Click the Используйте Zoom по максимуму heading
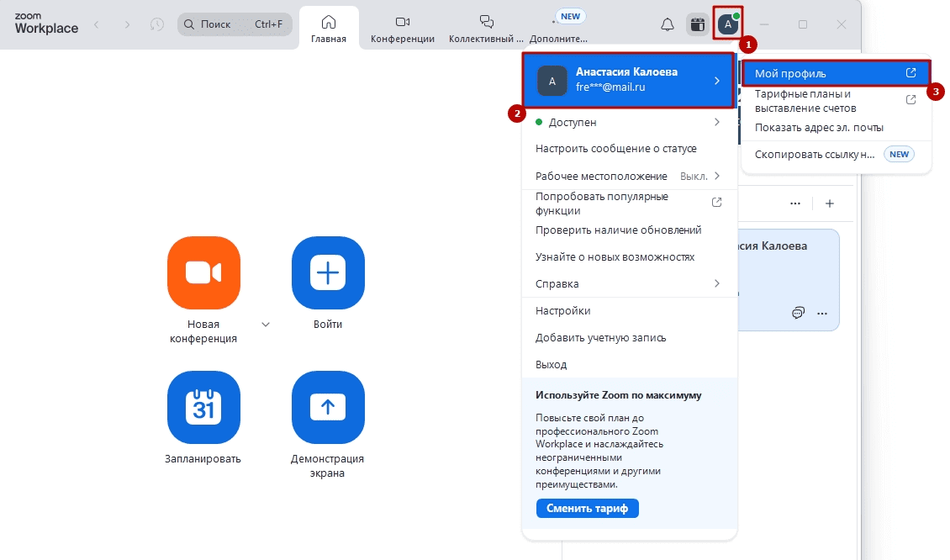The height and width of the screenshot is (560, 950). (618, 395)
